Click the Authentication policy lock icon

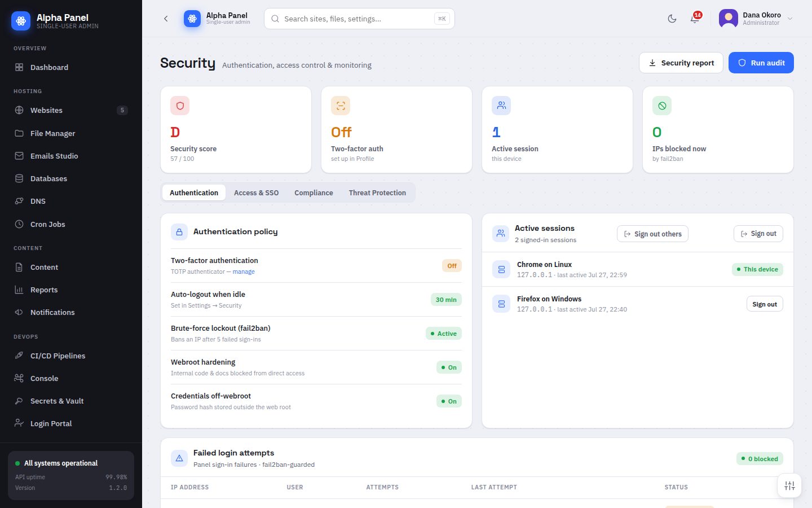click(x=179, y=232)
